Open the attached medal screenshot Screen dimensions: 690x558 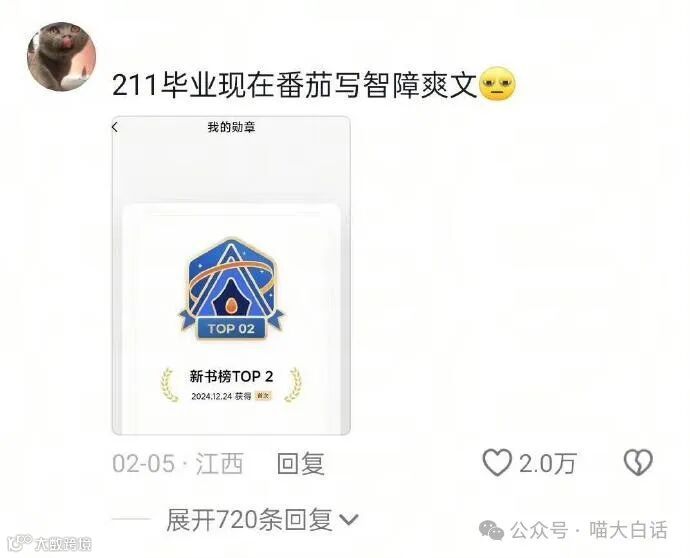click(231, 276)
